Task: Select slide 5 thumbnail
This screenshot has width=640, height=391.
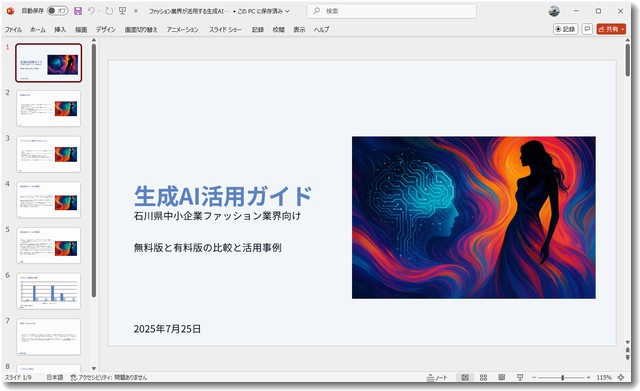Action: 49,246
